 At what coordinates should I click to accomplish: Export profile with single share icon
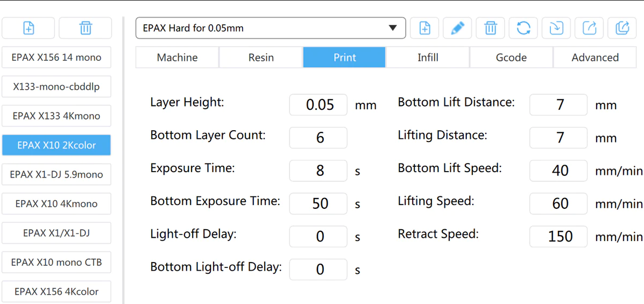click(x=589, y=28)
